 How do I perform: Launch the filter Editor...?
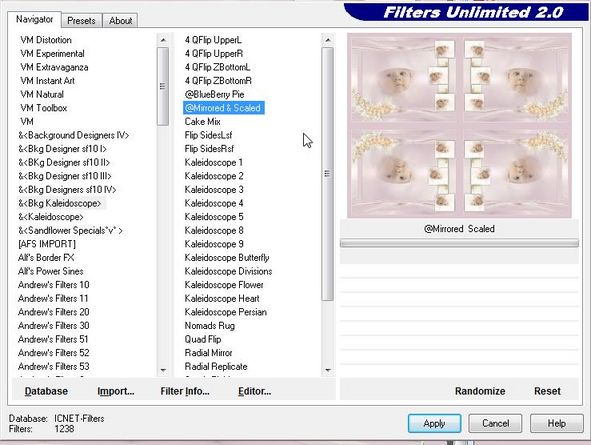point(254,391)
